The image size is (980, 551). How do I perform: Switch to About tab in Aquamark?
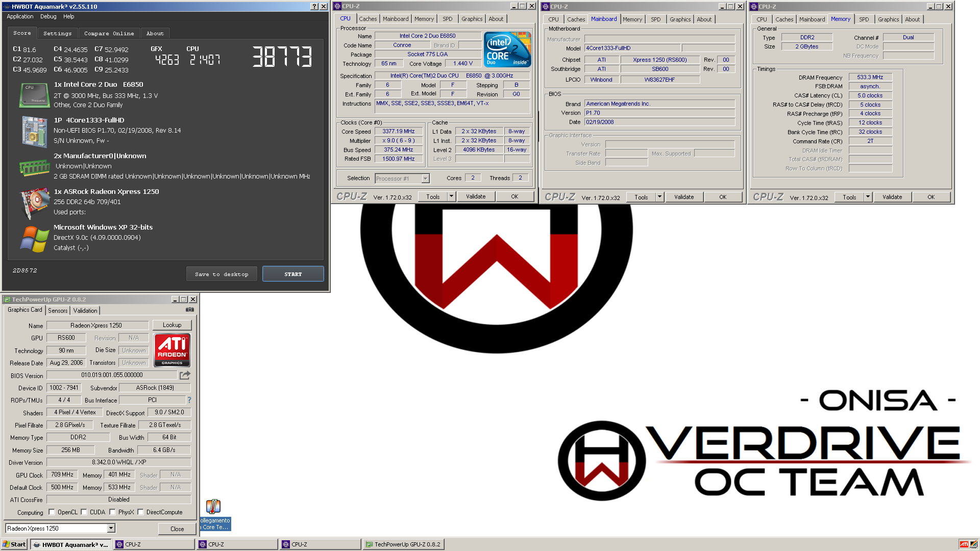[x=155, y=33]
